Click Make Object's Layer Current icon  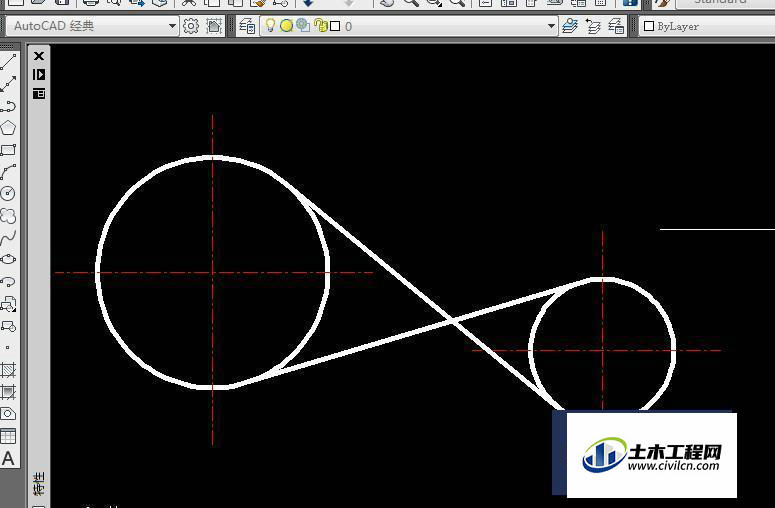(x=570, y=26)
